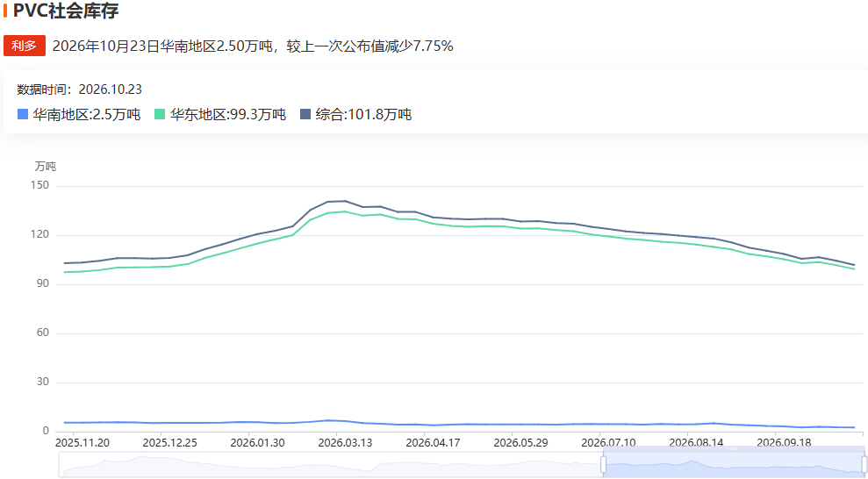868x479 pixels.
Task: Click the 90 y-axis value
Action: click(43, 283)
